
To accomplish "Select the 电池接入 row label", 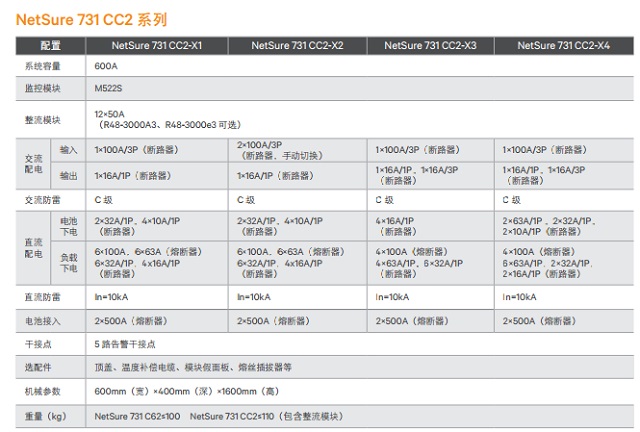I will (42, 321).
